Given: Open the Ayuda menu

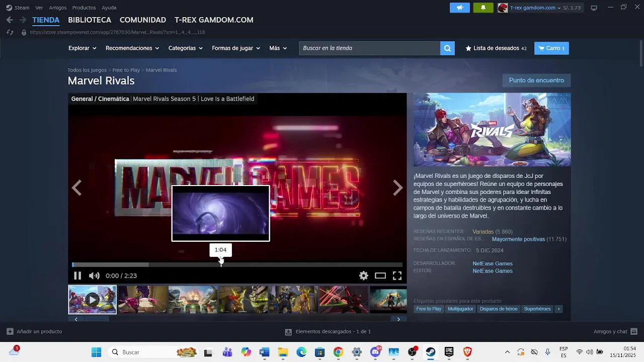Looking at the screenshot, I should 109,8.
